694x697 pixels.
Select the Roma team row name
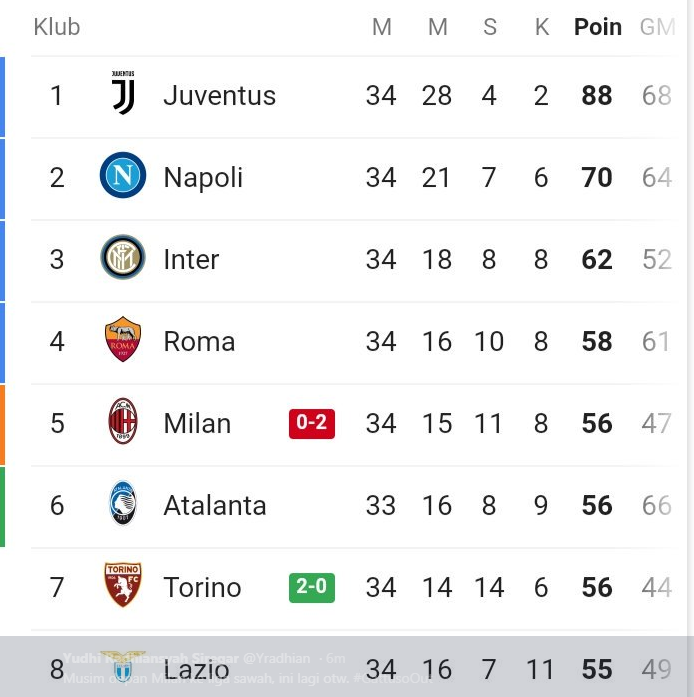click(199, 342)
